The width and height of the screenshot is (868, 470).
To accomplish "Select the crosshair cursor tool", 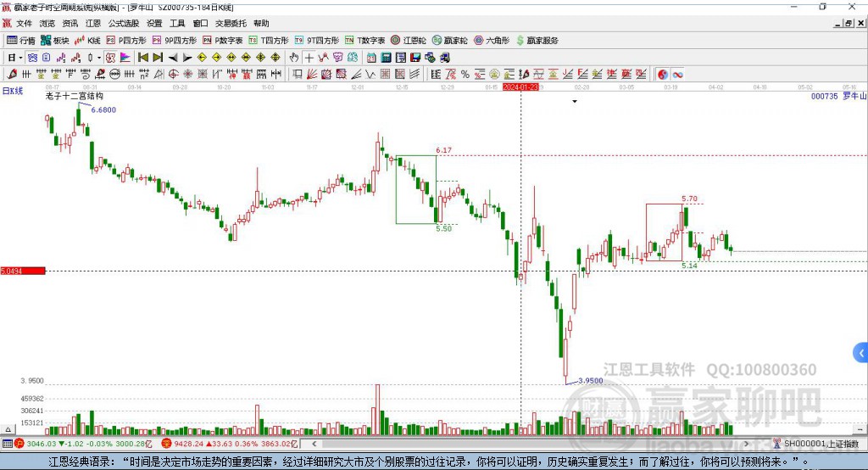I will (x=309, y=58).
